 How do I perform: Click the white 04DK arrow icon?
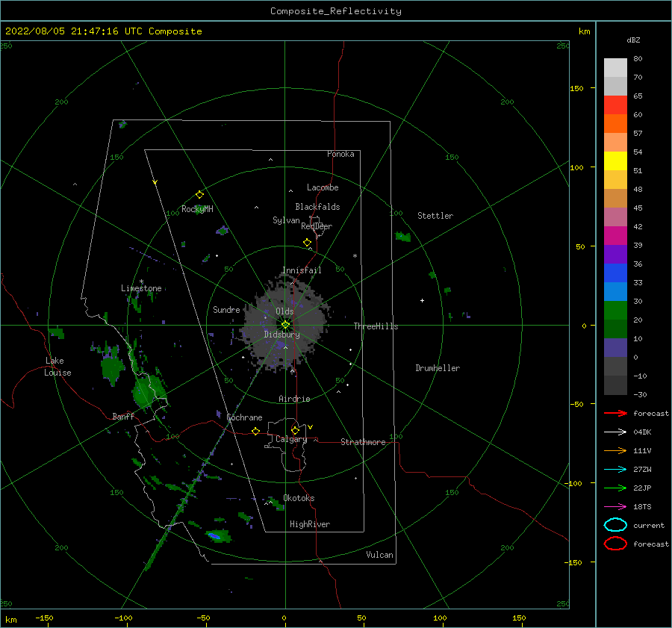coord(615,432)
